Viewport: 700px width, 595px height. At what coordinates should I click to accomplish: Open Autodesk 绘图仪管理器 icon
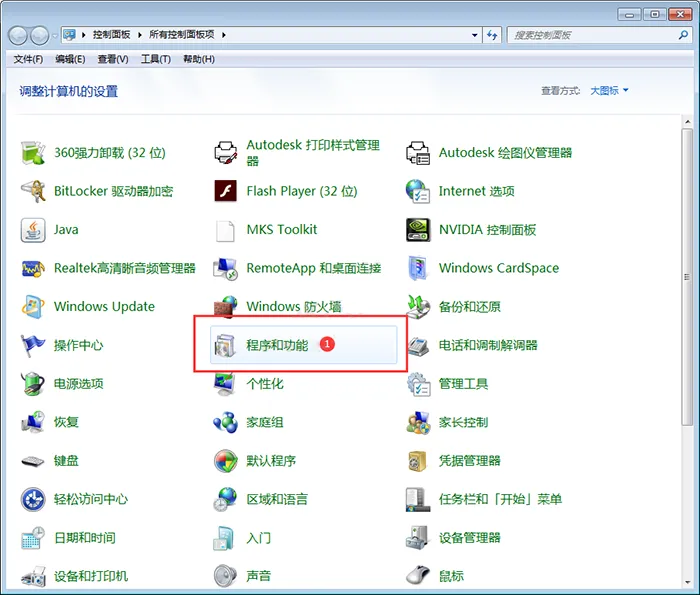click(x=418, y=153)
